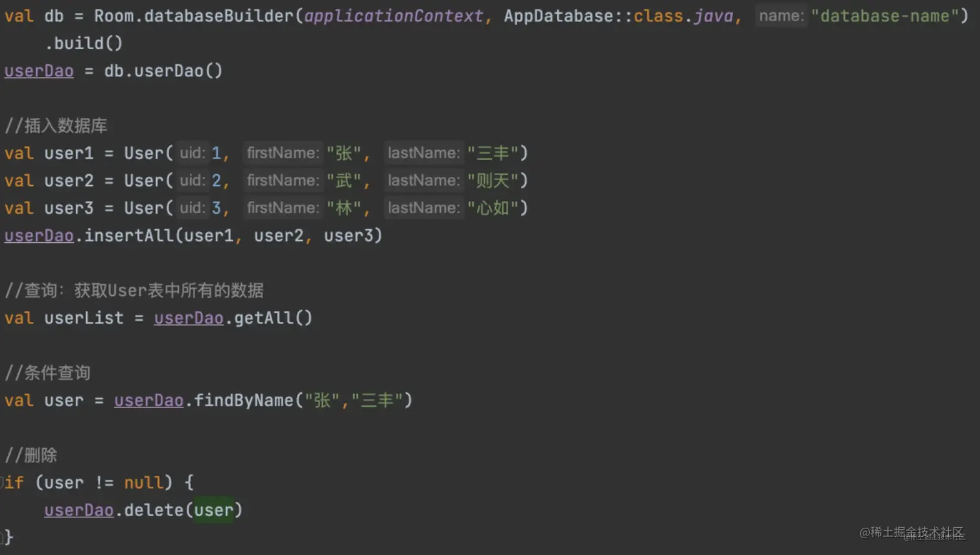Click the "则天" lastName string
This screenshot has width=980, height=555.
tap(493, 181)
